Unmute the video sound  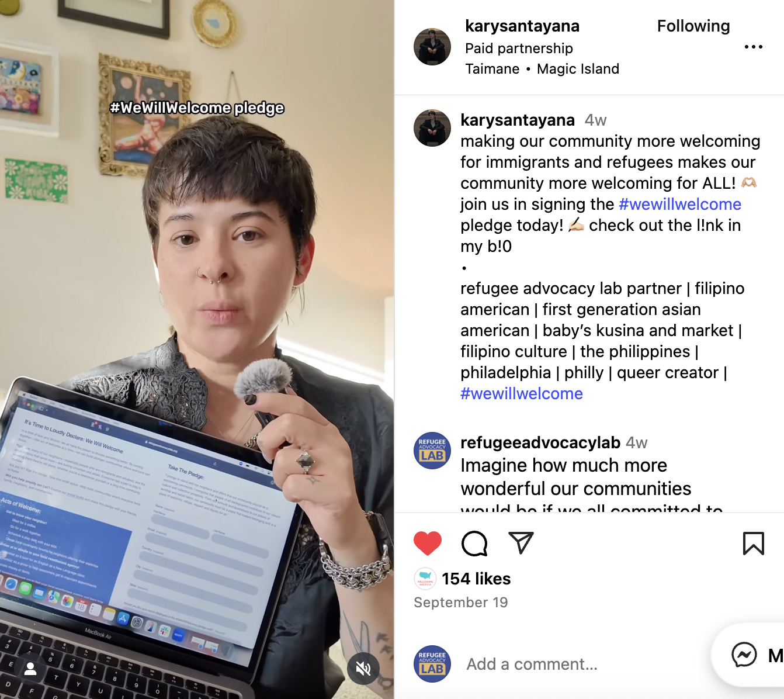(x=363, y=668)
